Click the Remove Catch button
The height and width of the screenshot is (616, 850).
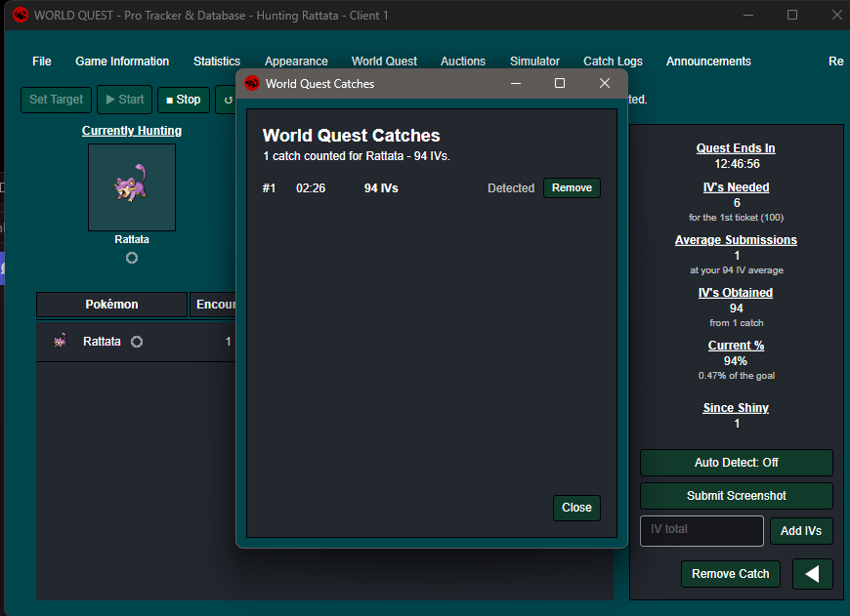click(x=730, y=574)
